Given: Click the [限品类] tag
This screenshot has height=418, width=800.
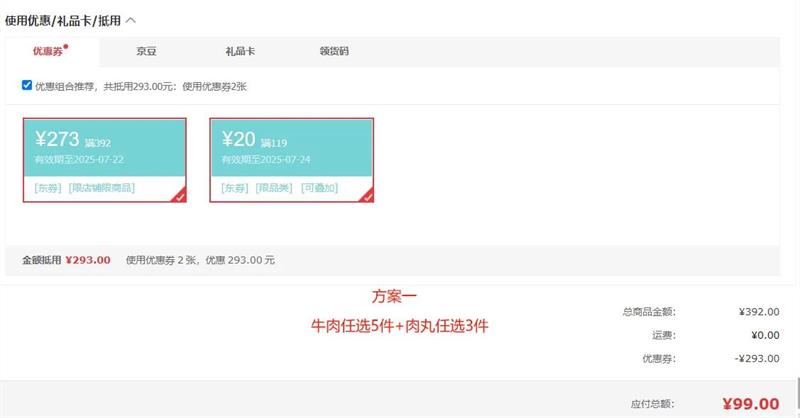Looking at the screenshot, I should pos(274,188).
